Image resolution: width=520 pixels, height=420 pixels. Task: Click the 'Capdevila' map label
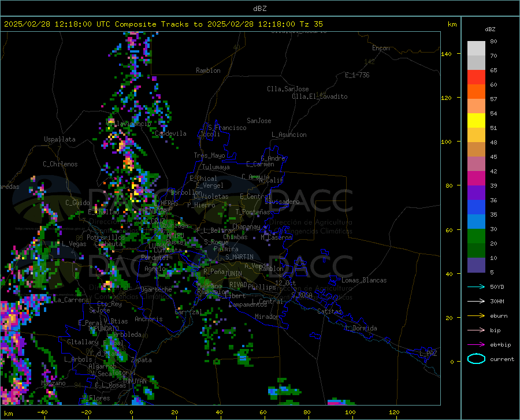170,133
